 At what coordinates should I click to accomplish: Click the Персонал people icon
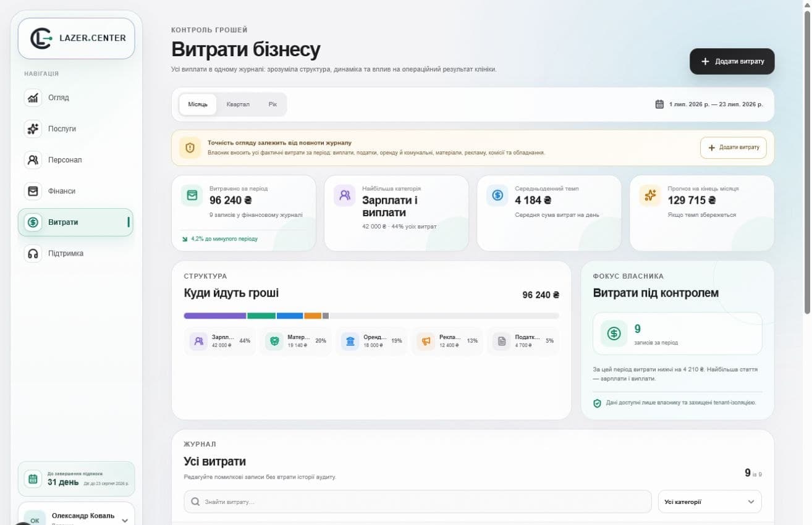pyautogui.click(x=33, y=160)
